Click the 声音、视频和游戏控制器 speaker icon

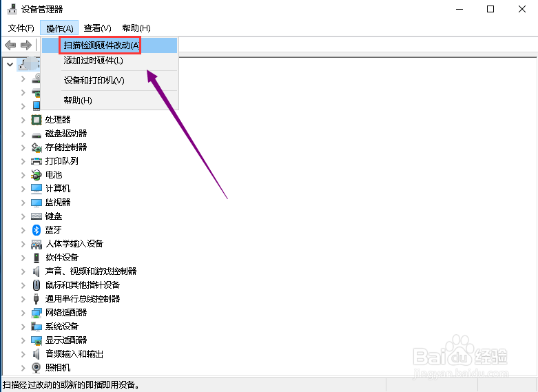point(37,271)
